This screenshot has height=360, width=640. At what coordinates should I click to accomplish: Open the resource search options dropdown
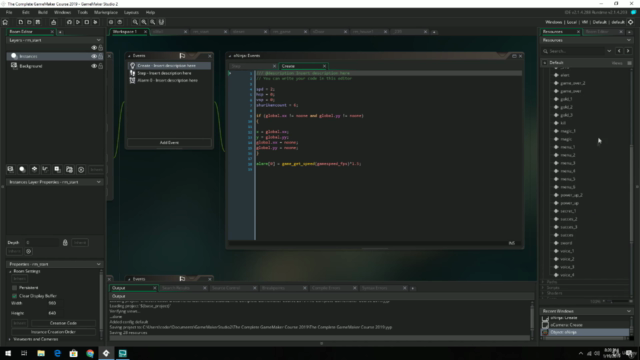coord(609,51)
